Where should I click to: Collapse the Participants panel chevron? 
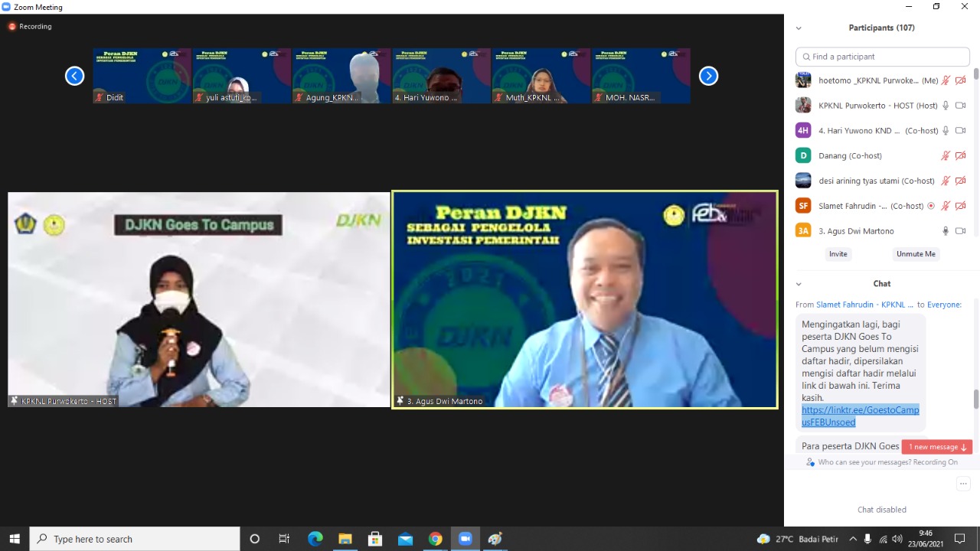pyautogui.click(x=799, y=28)
